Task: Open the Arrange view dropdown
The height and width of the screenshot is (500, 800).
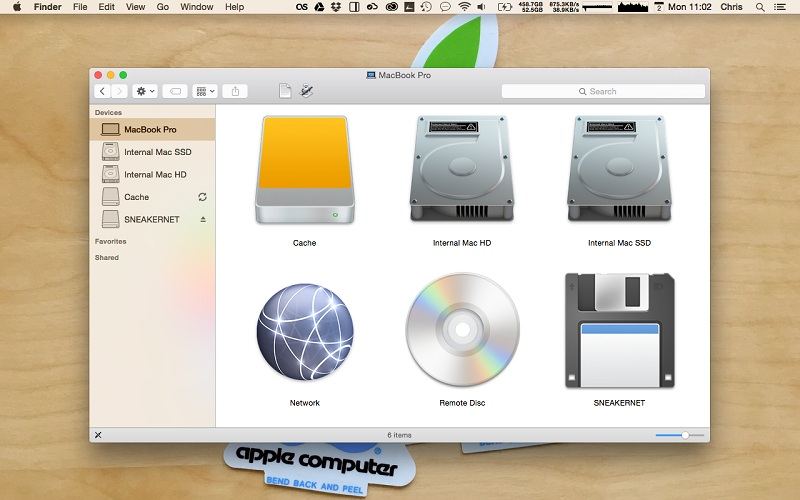Action: 205,91
